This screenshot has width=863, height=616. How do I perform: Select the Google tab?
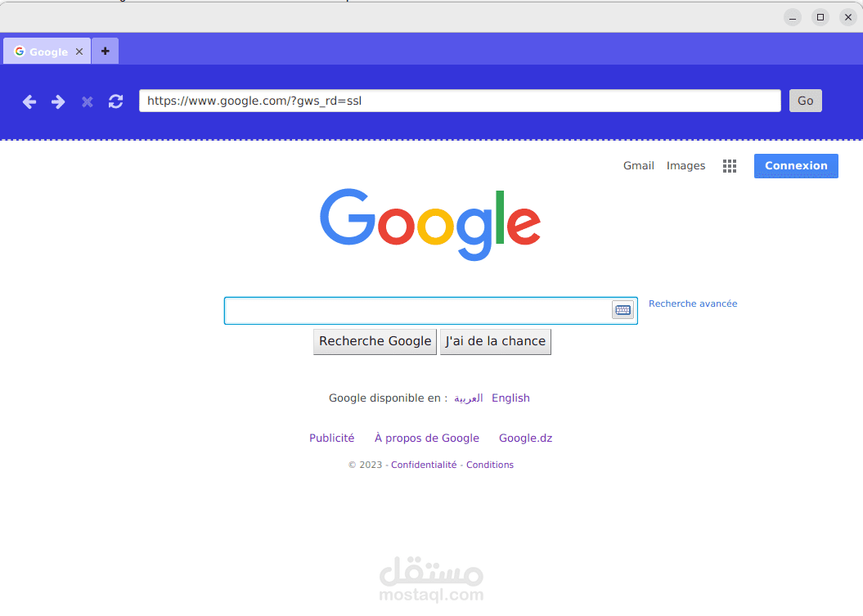coord(47,52)
